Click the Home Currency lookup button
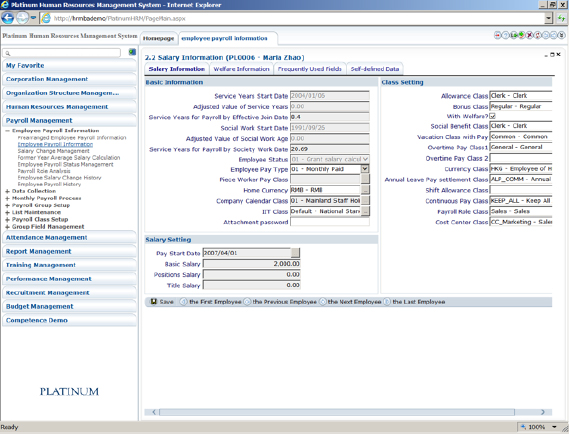The height and width of the screenshot is (434, 569). click(365, 190)
